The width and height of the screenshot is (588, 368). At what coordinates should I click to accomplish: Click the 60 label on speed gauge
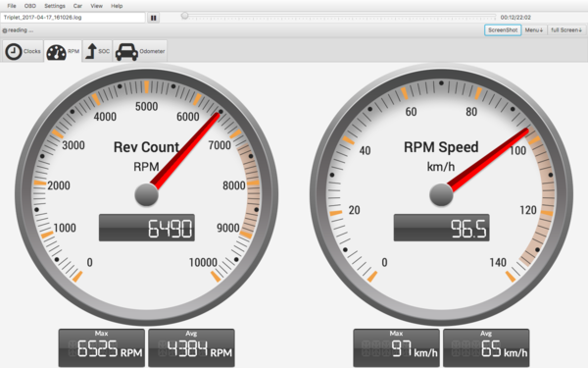(411, 112)
